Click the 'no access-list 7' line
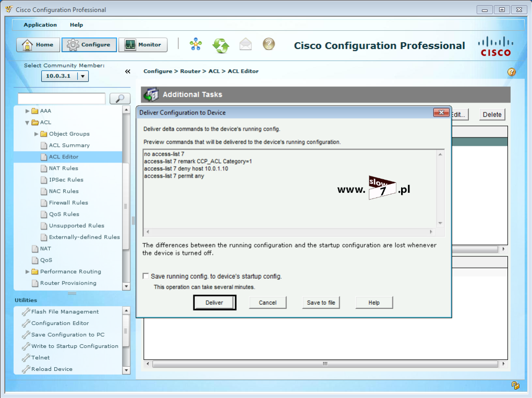532x398 pixels. pyautogui.click(x=164, y=154)
